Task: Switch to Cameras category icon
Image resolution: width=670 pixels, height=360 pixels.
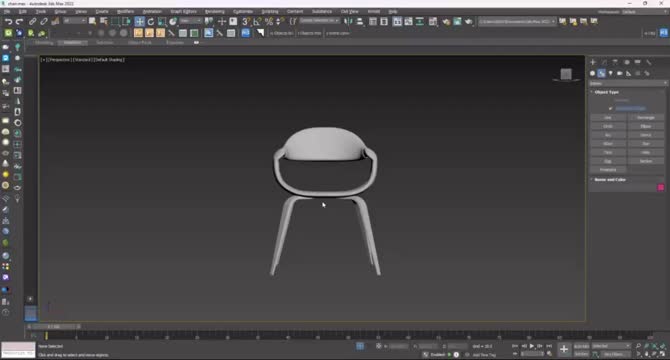Action: pos(620,73)
